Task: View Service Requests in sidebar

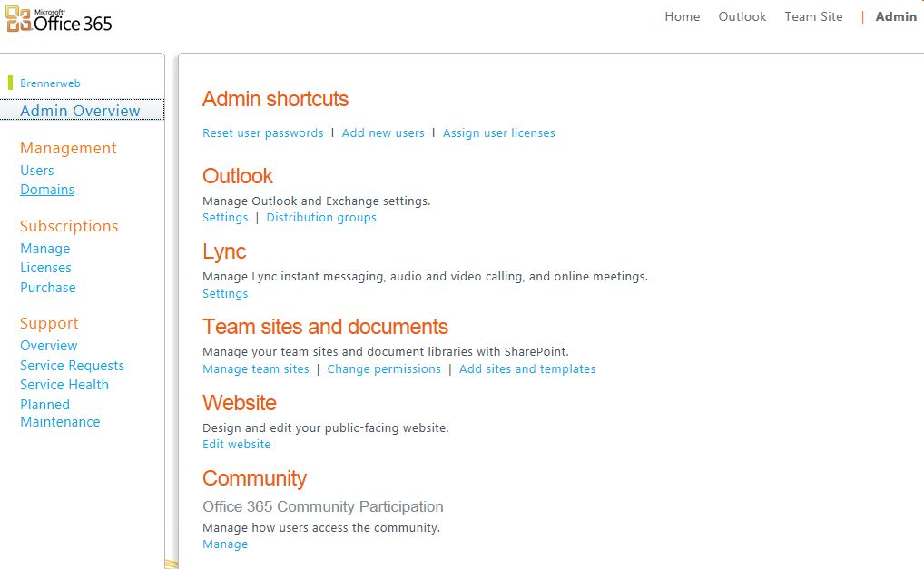Action: 72,366
